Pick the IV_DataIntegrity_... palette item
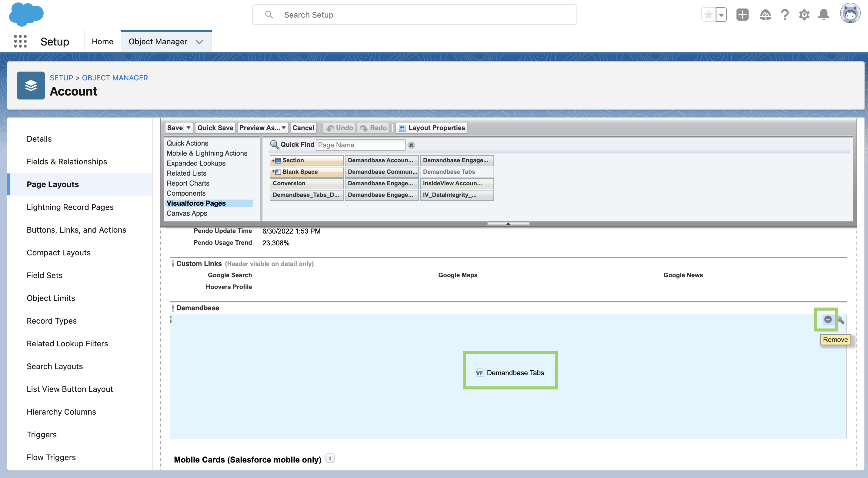The image size is (868, 478). tap(457, 195)
